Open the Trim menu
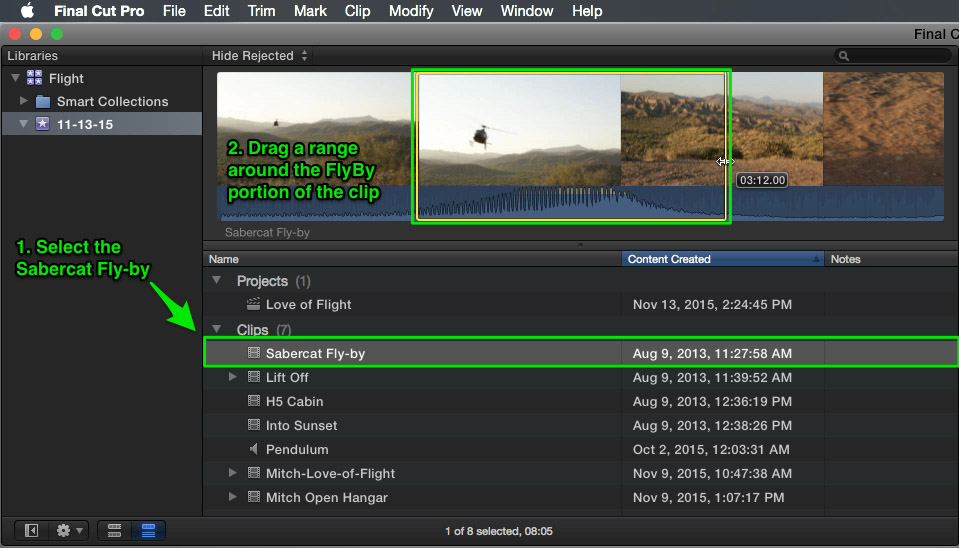959x548 pixels. coord(261,11)
